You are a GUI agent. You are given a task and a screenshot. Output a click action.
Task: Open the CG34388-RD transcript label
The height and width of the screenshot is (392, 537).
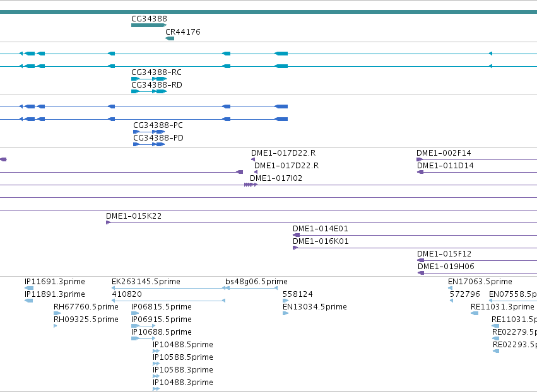(156, 85)
